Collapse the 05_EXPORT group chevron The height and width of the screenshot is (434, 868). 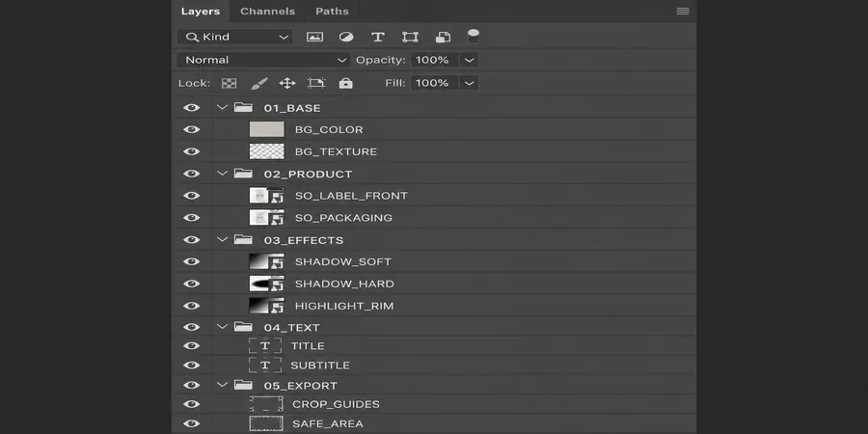(223, 385)
